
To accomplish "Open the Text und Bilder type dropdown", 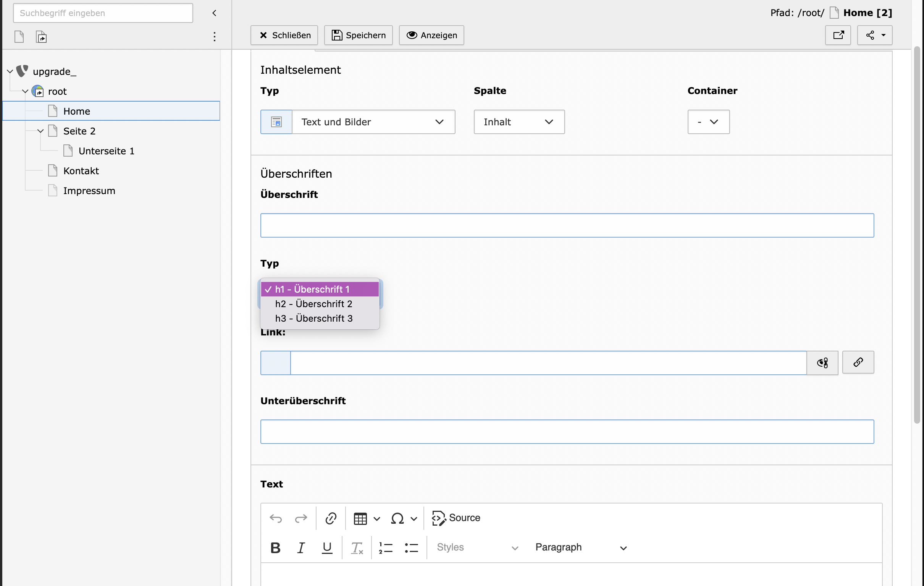I will coord(373,122).
